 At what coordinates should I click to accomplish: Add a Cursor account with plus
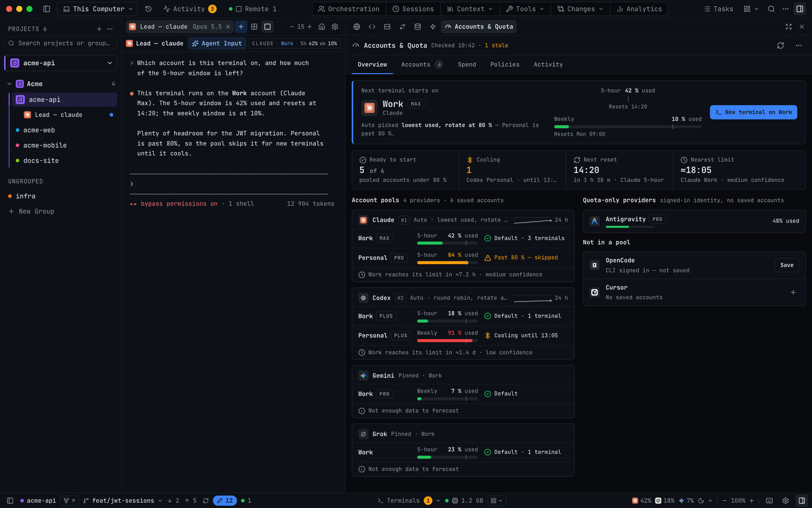pyautogui.click(x=793, y=293)
